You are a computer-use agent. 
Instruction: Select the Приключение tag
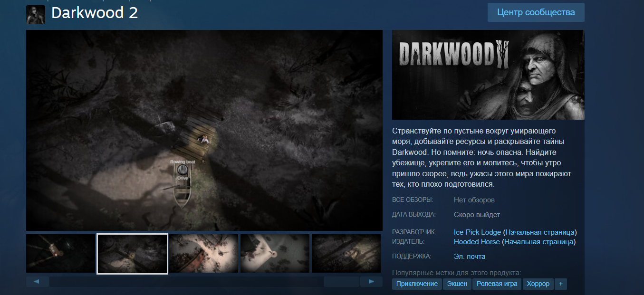pyautogui.click(x=417, y=284)
